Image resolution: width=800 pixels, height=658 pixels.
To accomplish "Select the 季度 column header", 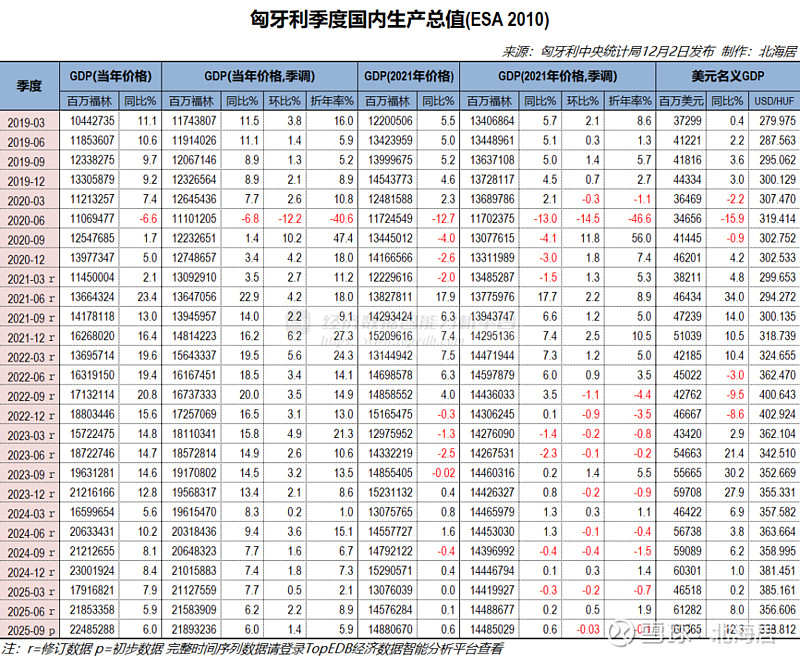I will click(29, 86).
